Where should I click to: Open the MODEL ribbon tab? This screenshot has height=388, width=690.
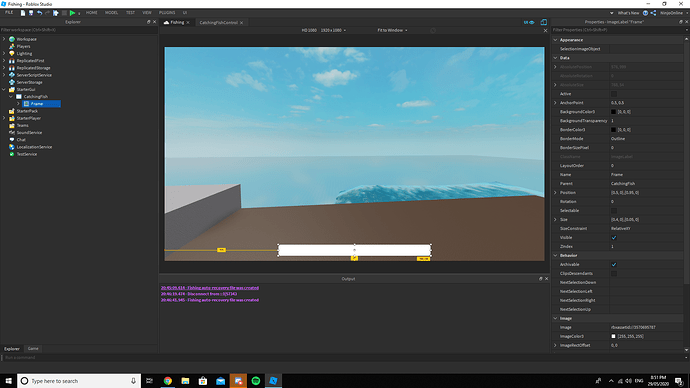(111, 13)
